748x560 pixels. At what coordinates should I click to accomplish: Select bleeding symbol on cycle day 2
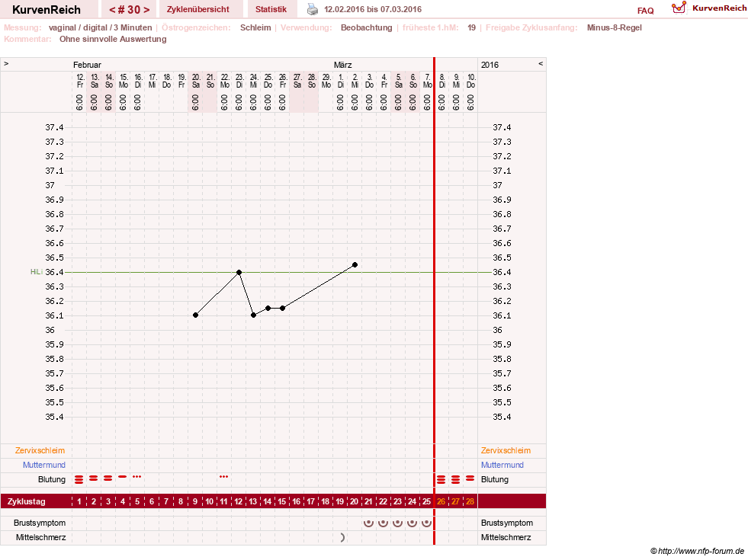point(94,478)
